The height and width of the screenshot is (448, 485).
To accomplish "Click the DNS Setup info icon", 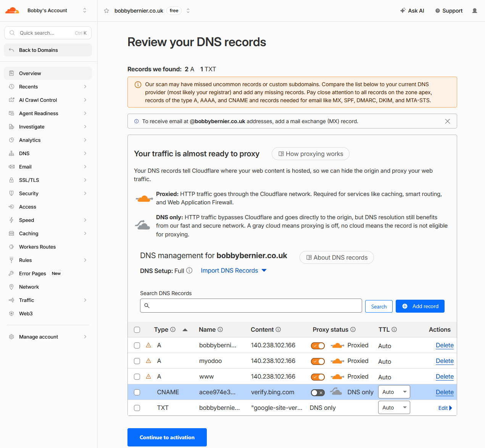I will 189,270.
